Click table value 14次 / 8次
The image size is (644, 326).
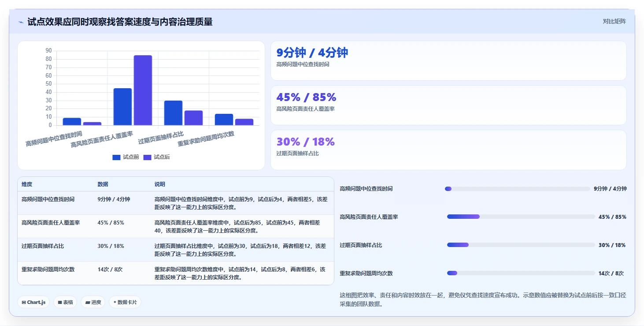110,270
